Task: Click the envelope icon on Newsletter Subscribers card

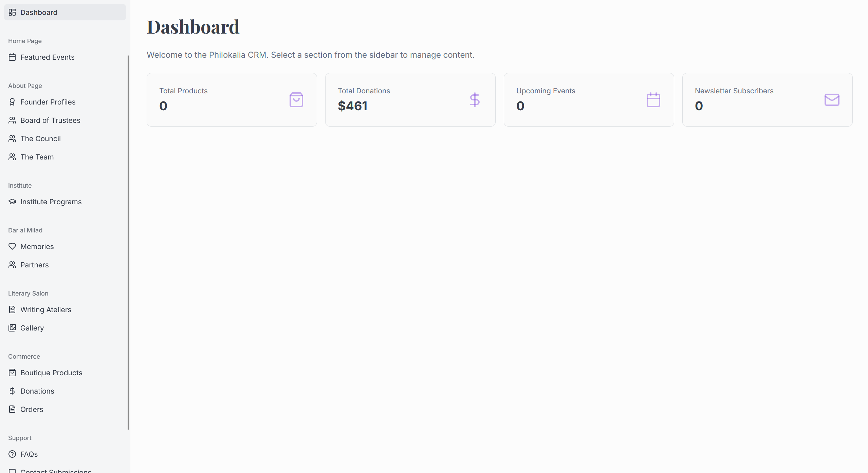Action: point(831,99)
